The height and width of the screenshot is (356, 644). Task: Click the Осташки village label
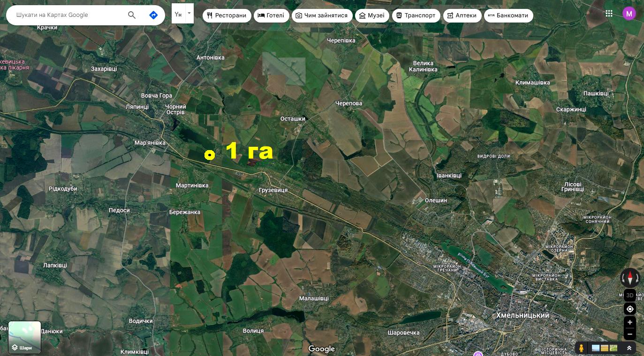tap(293, 119)
